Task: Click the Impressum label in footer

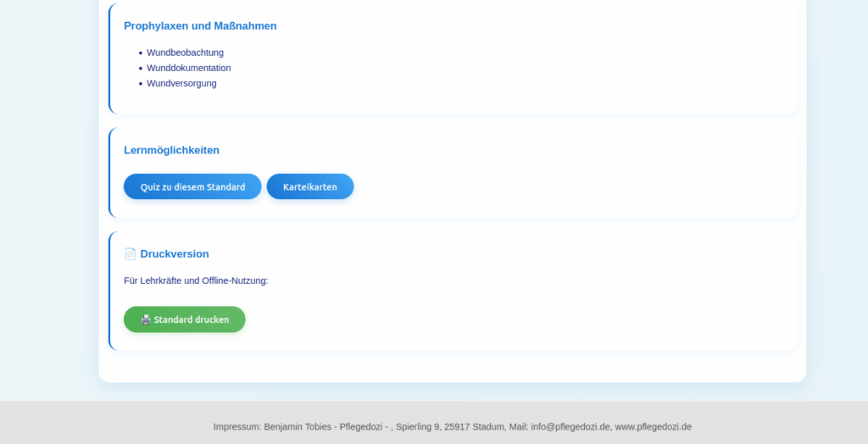Action: tap(237, 427)
